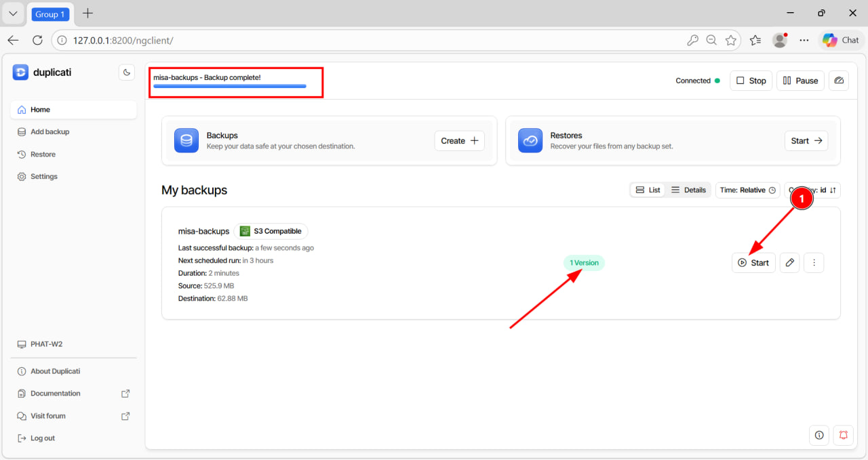This screenshot has height=460, width=868.
Task: Go to Add backup in sidebar
Action: click(x=50, y=132)
